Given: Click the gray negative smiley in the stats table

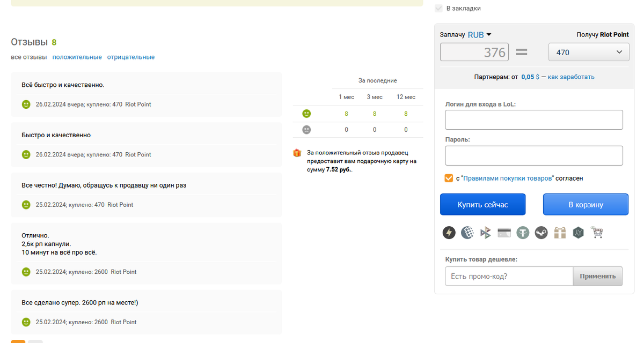Looking at the screenshot, I should pos(306,130).
